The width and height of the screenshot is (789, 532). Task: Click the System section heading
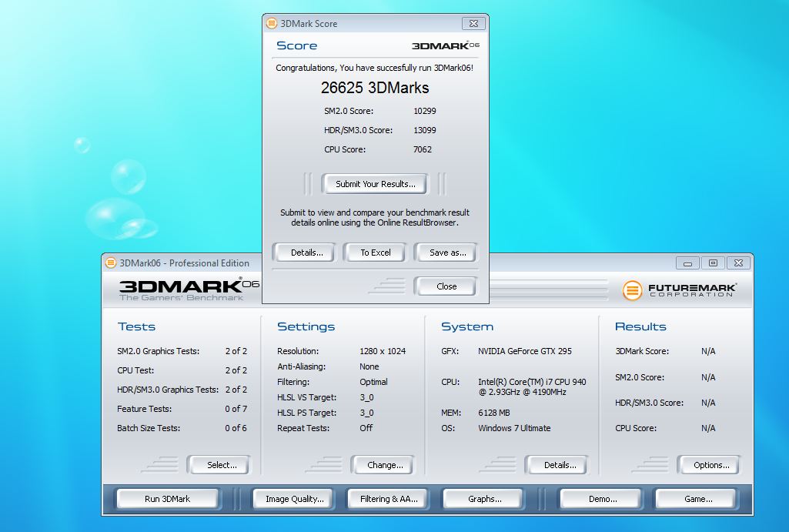467,326
